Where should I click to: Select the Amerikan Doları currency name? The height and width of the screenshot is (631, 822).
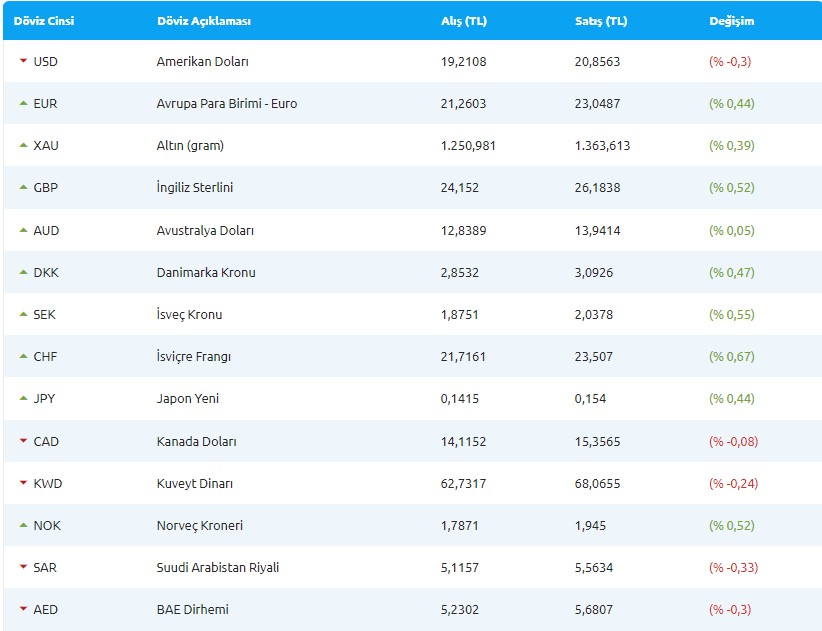tap(202, 61)
